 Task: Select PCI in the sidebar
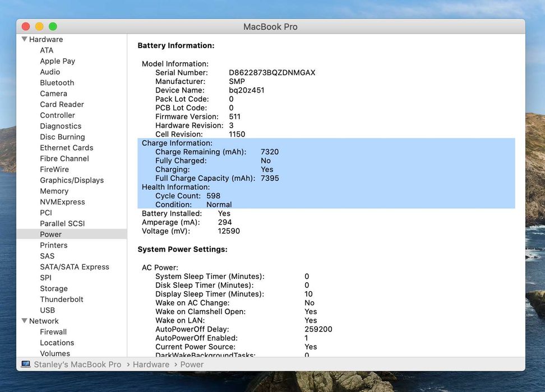click(46, 212)
